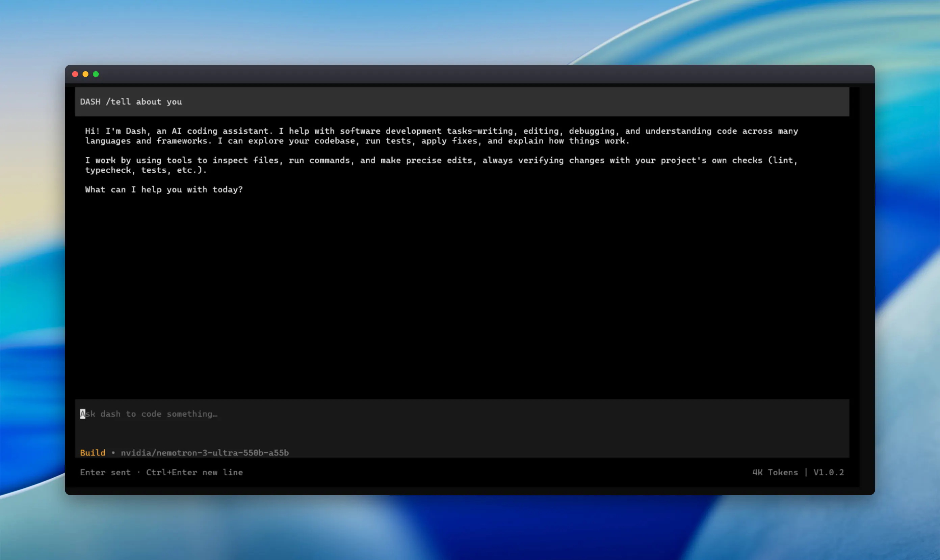The height and width of the screenshot is (560, 940).
Task: Click the "What can I help you with today?" line
Action: coord(164,190)
